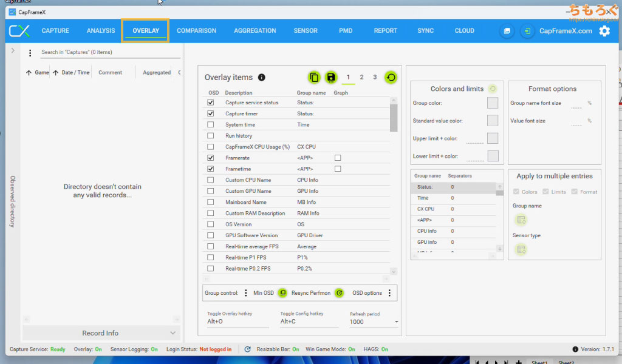Click the Toggle Overlay hotkey field
Screen dimensions: 622x364
tap(238, 322)
